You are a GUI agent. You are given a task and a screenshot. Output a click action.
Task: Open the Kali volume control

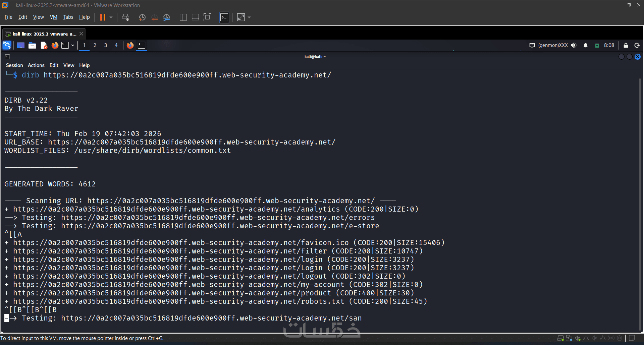[x=574, y=45]
